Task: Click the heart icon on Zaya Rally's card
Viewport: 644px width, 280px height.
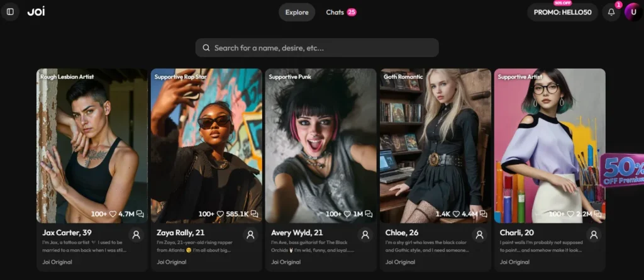Action: coord(220,214)
